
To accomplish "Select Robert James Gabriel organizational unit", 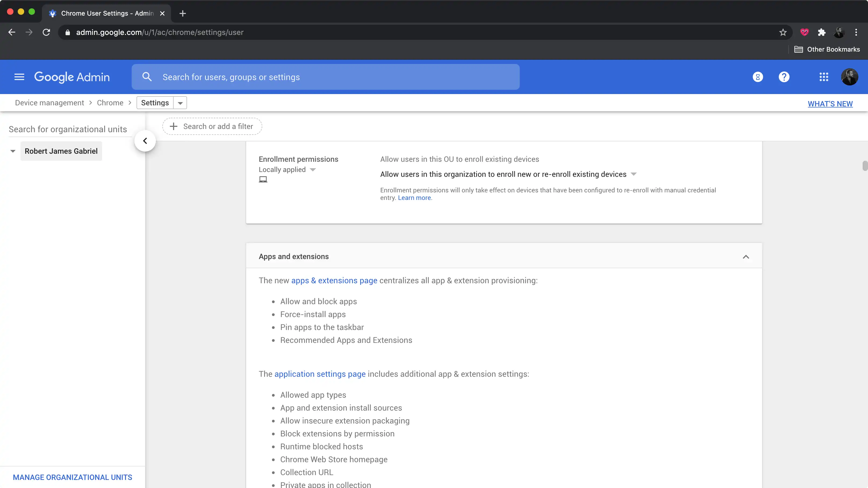I will (61, 151).
